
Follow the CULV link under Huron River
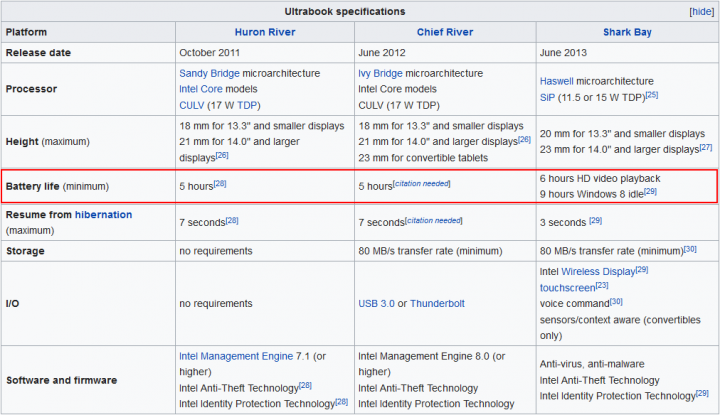(191, 106)
